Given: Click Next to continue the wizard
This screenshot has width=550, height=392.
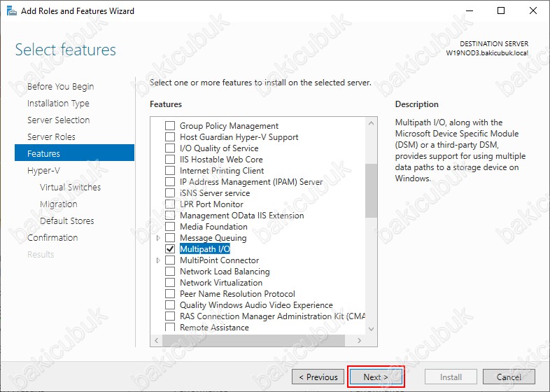Looking at the screenshot, I should tap(376, 377).
